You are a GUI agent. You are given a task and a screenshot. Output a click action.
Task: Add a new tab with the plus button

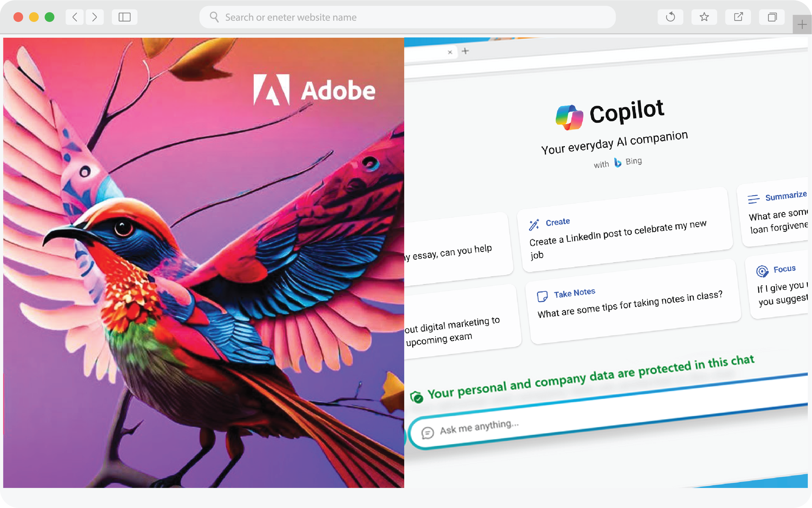click(802, 24)
